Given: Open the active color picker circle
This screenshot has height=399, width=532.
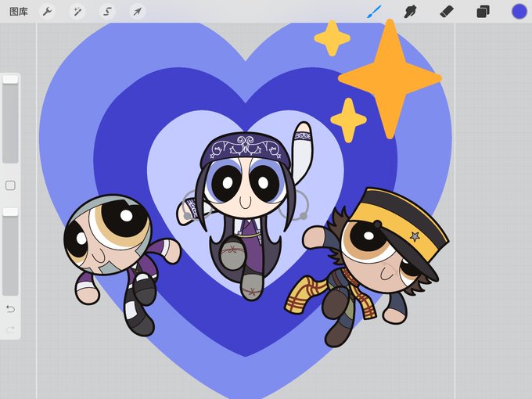Looking at the screenshot, I should pyautogui.click(x=519, y=12).
